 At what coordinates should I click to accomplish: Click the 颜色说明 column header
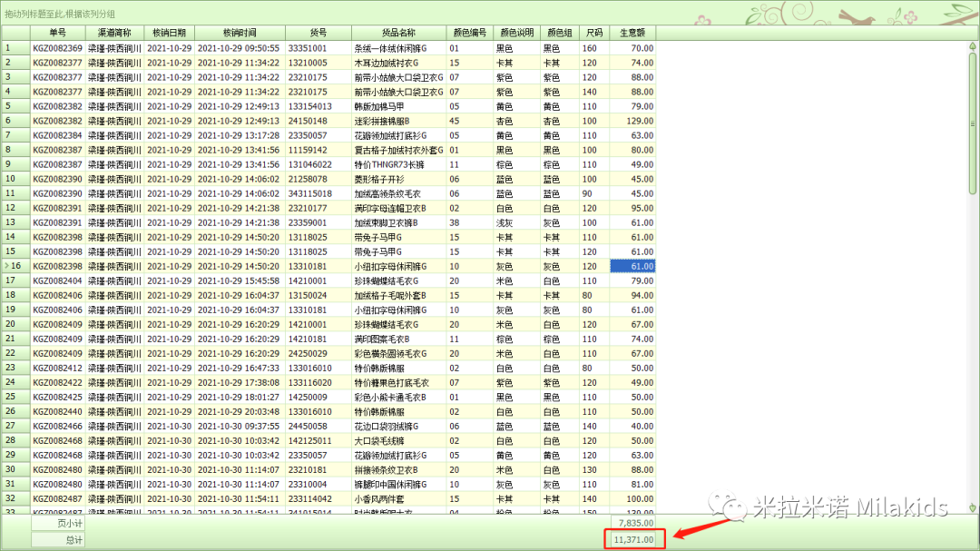[517, 33]
